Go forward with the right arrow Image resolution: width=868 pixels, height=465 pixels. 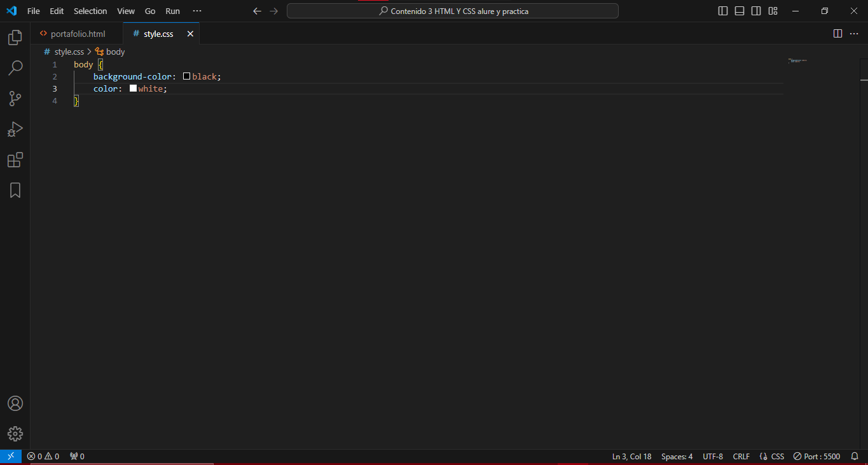tap(273, 11)
